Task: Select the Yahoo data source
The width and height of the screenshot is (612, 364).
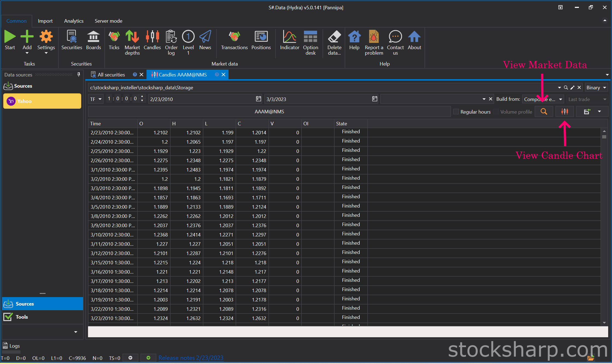Action: click(x=42, y=101)
